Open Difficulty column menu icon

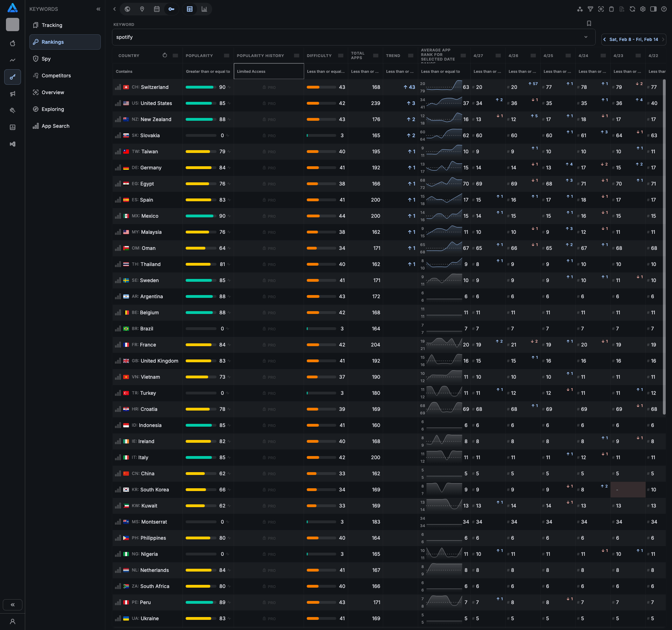341,56
